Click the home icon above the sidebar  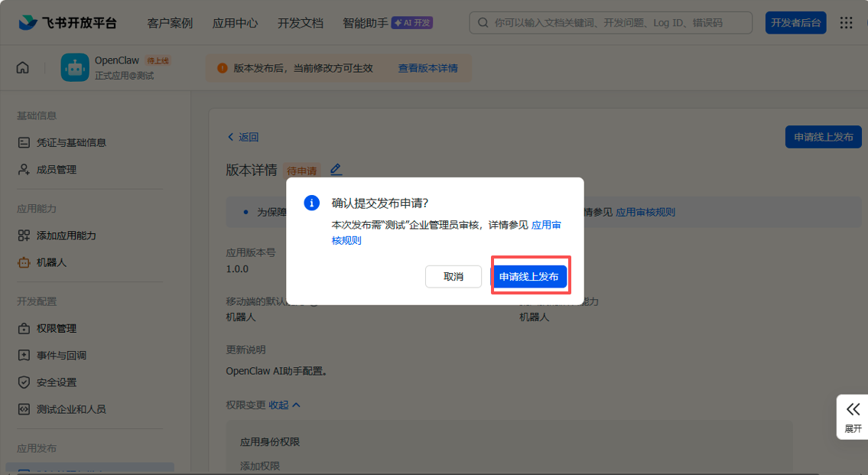click(x=22, y=67)
